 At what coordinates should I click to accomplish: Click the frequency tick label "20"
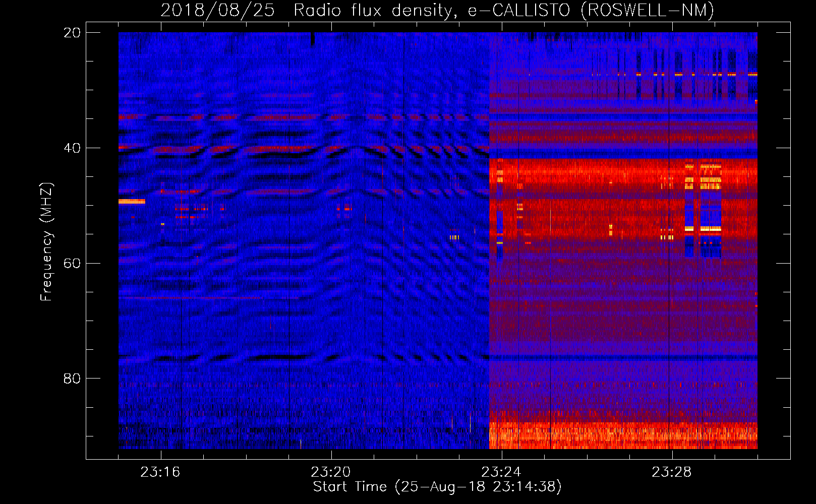(x=72, y=33)
